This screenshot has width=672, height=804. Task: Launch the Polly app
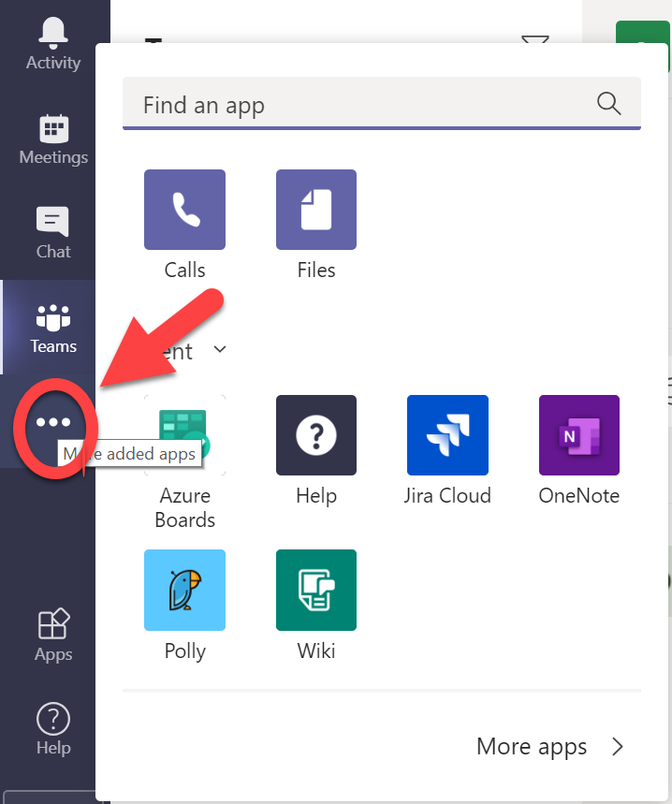(x=184, y=590)
